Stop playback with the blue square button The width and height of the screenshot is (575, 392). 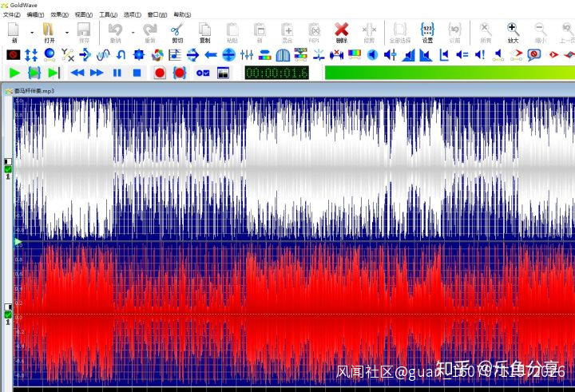[x=137, y=73]
